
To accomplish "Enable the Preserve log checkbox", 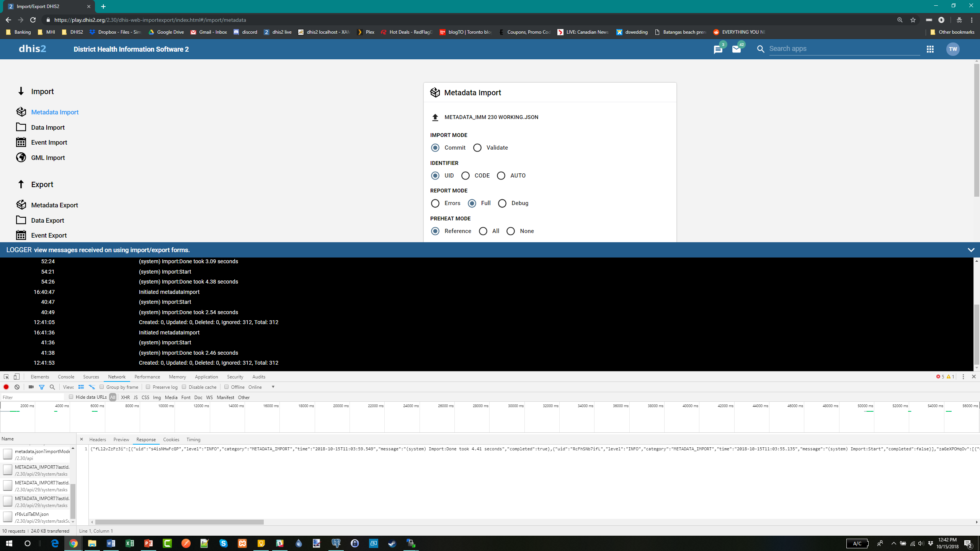I will pos(148,387).
